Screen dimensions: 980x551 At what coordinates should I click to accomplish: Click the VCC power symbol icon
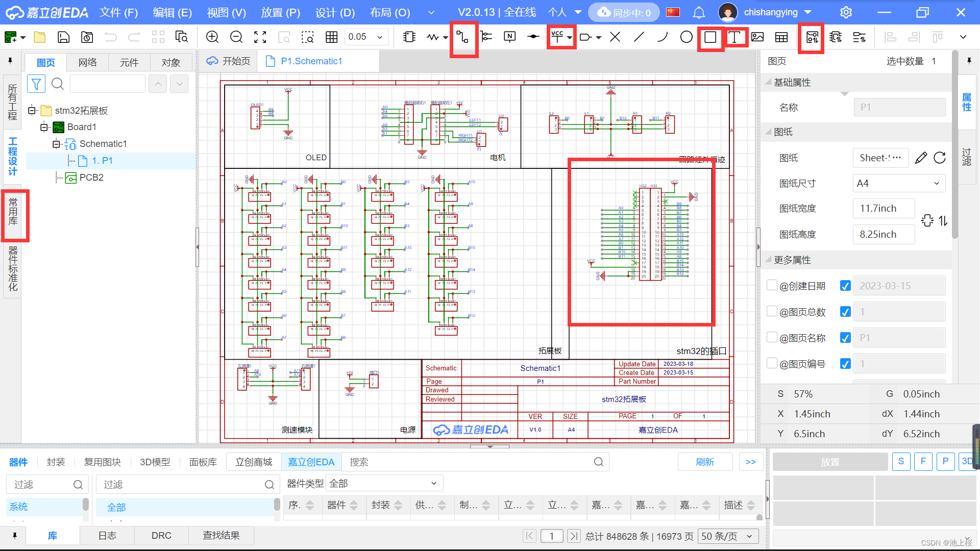[557, 37]
